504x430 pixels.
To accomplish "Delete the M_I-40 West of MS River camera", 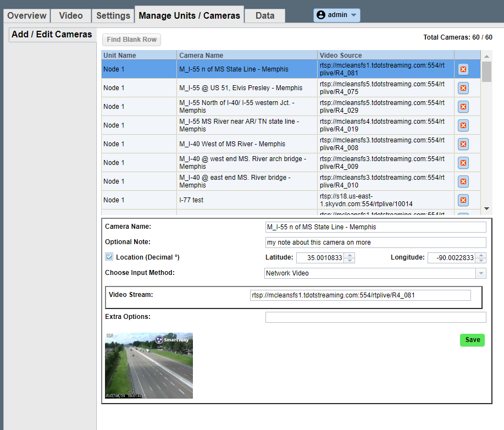I will pyautogui.click(x=463, y=144).
